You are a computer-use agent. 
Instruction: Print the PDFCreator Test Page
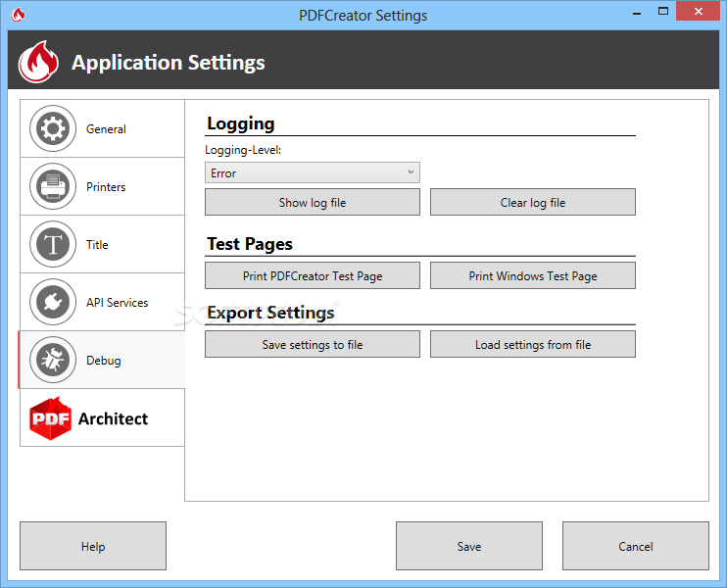pyautogui.click(x=313, y=275)
